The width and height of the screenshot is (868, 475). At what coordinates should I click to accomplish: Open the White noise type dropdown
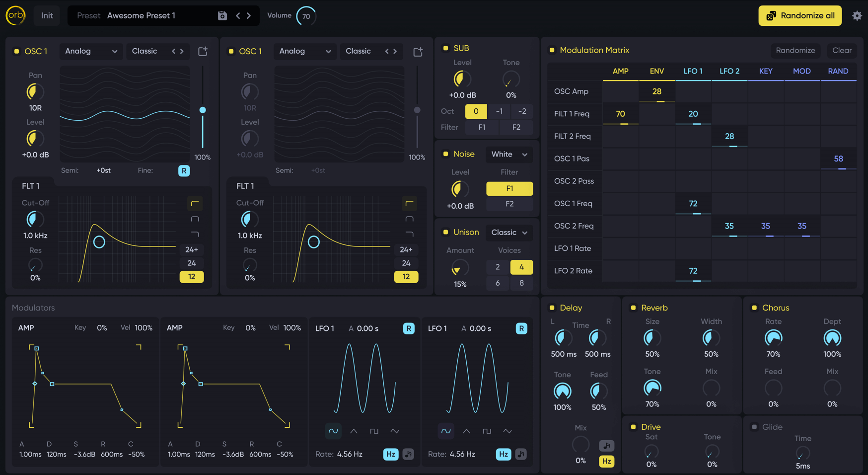click(508, 154)
